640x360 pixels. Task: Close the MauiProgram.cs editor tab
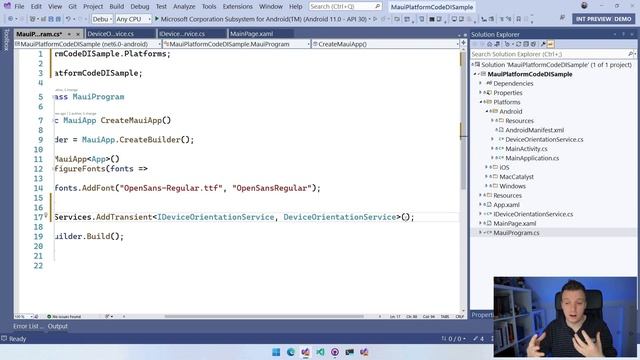click(78, 34)
